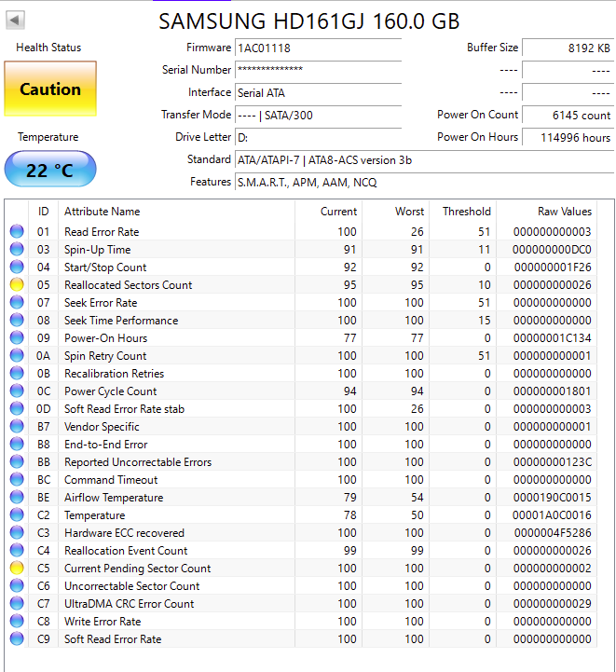
Task: Select the Current Pending Sector Count name
Action: point(138,569)
